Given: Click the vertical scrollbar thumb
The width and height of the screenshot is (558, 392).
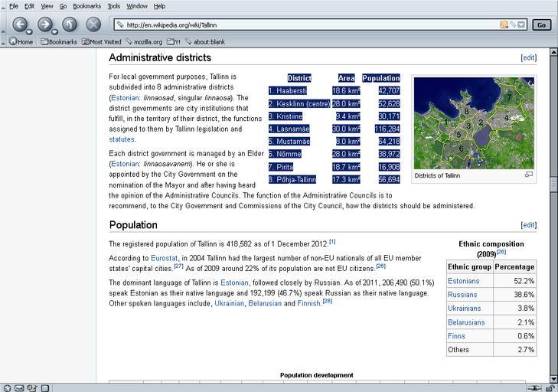Looking at the screenshot, I should [553, 184].
